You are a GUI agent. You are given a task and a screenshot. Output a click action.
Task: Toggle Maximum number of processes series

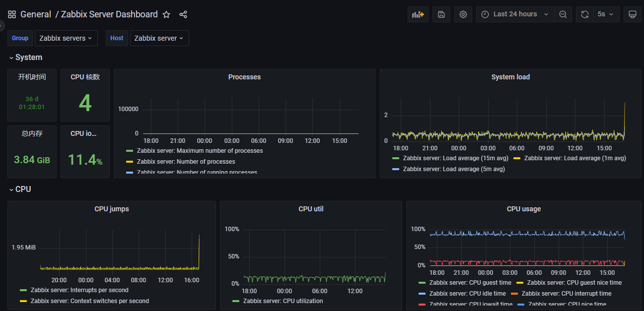point(200,151)
